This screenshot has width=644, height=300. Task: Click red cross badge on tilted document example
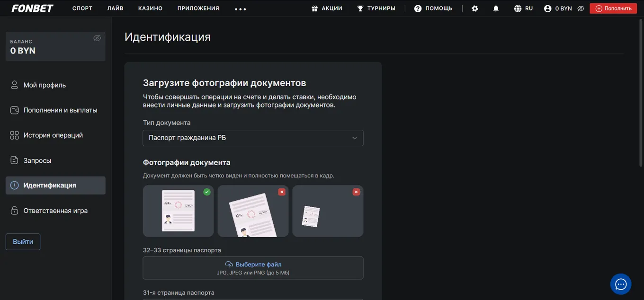pyautogui.click(x=282, y=192)
